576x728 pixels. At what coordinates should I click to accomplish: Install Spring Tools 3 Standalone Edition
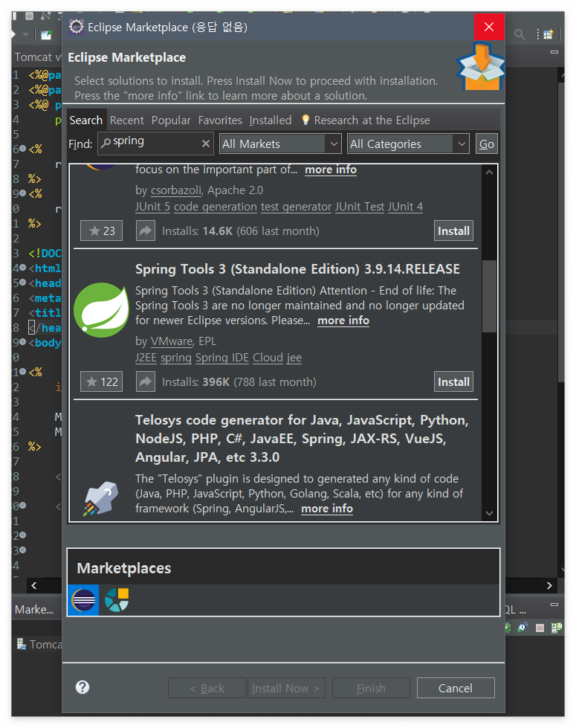tap(453, 381)
